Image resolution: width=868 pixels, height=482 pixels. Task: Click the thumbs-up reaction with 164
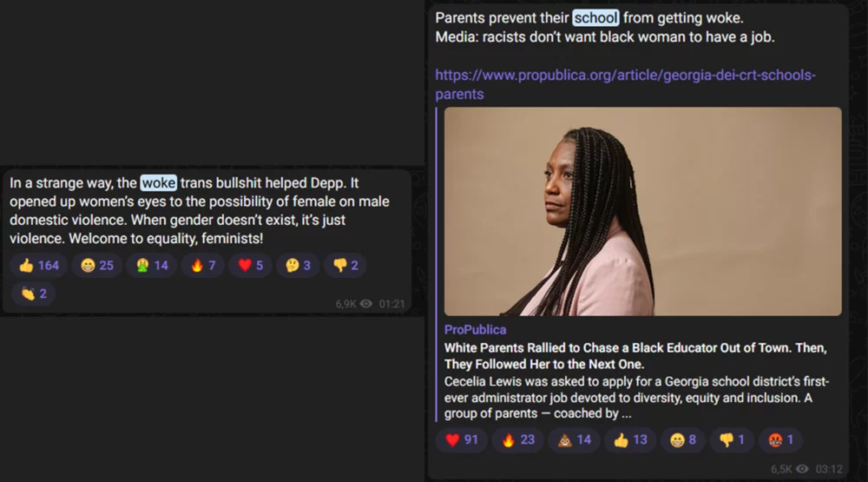point(39,266)
